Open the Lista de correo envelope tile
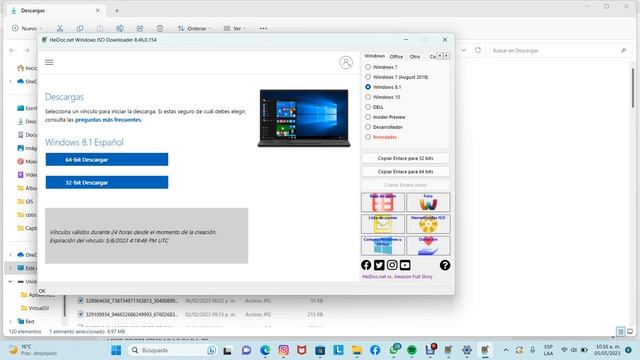Image resolution: width=640 pixels, height=360 pixels. [383, 224]
